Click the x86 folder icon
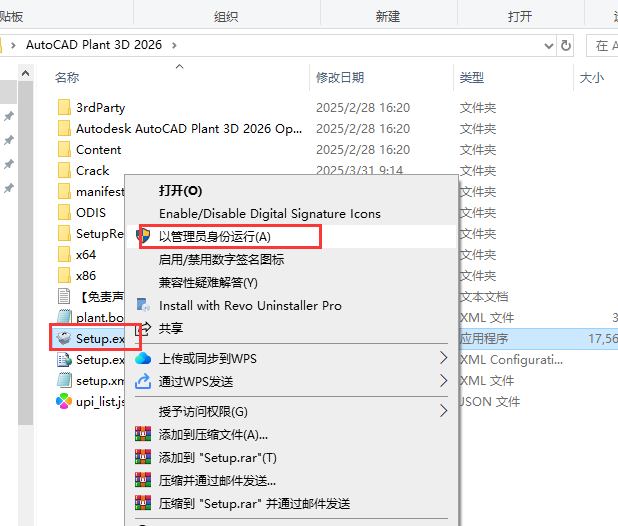Image resolution: width=618 pixels, height=526 pixels. coord(64,275)
